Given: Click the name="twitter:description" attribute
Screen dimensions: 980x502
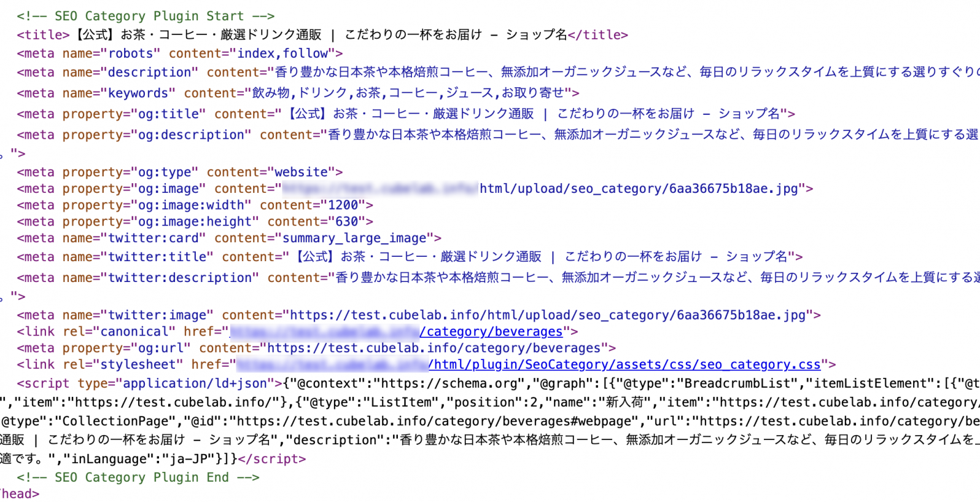Looking at the screenshot, I should click(160, 278).
